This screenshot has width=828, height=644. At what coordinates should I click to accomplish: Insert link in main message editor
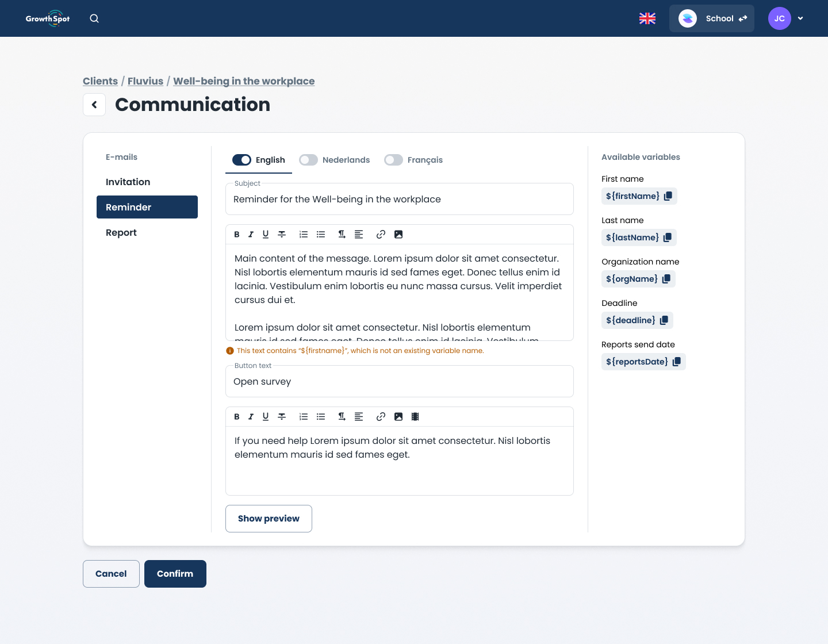[x=381, y=235]
